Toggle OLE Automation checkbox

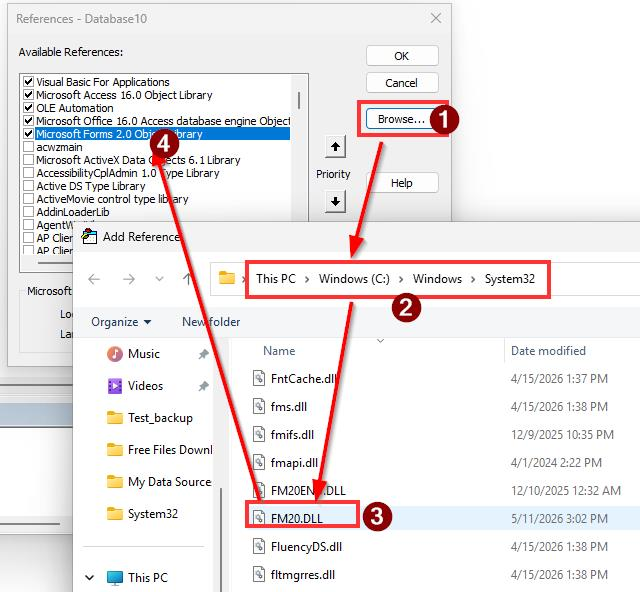pyautogui.click(x=28, y=108)
